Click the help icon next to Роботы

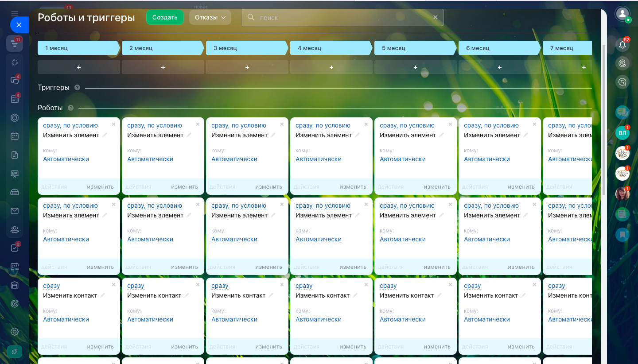click(x=70, y=108)
